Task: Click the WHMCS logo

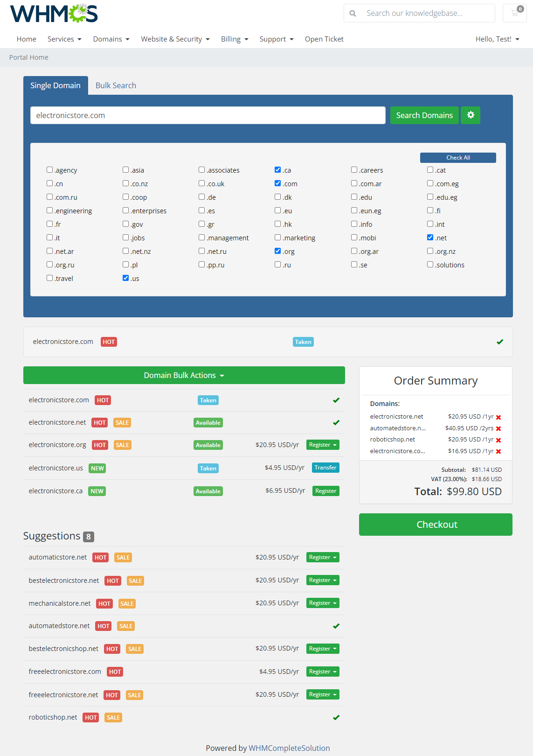Action: click(54, 14)
